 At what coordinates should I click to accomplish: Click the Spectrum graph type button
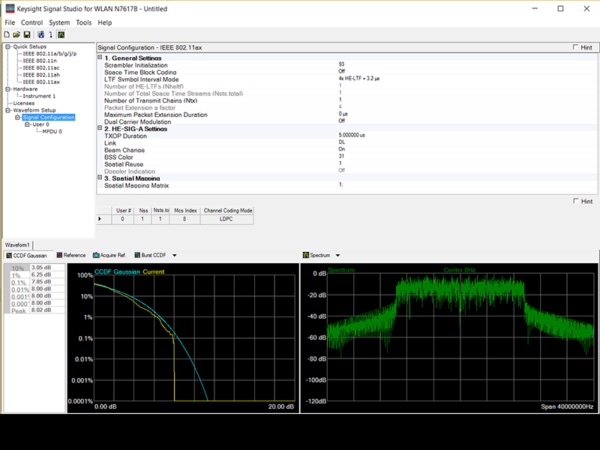pyautogui.click(x=316, y=255)
